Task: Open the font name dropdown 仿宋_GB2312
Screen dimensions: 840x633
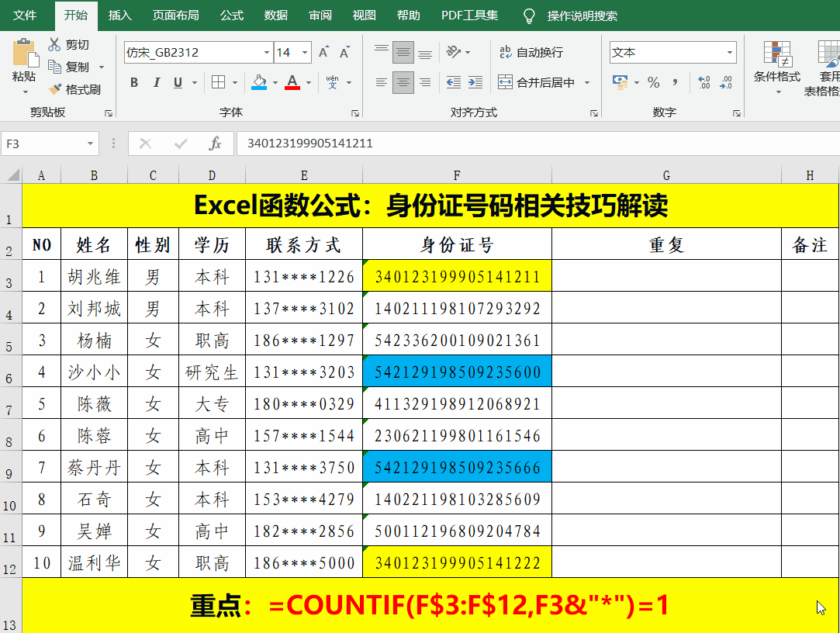Action: point(266,53)
